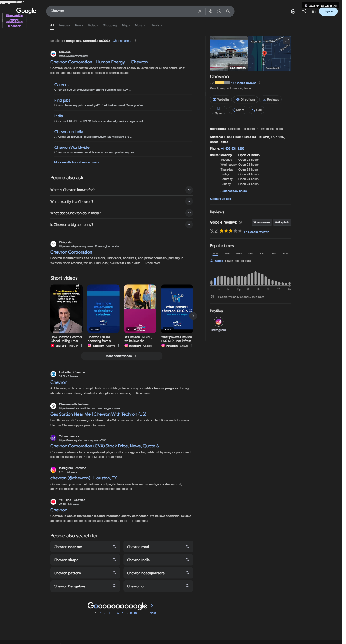346x644 pixels.
Task: Click the next page arrow above Next
Action: tap(152, 605)
